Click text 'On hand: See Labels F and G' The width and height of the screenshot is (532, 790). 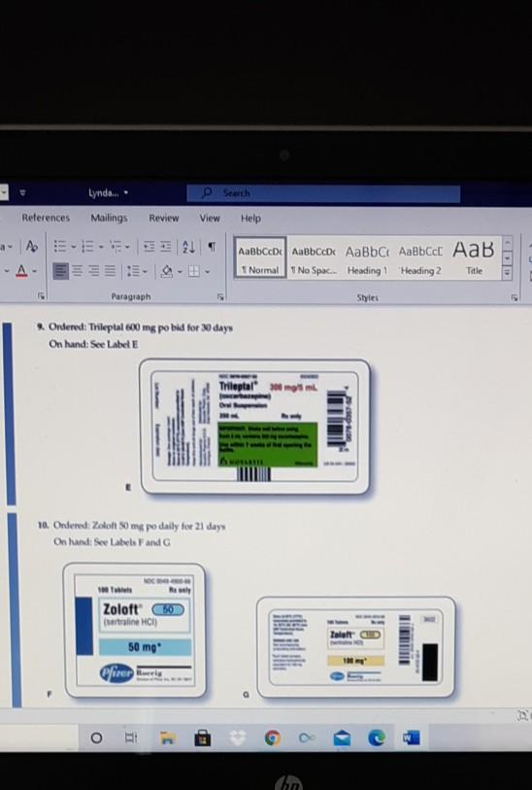point(113,542)
